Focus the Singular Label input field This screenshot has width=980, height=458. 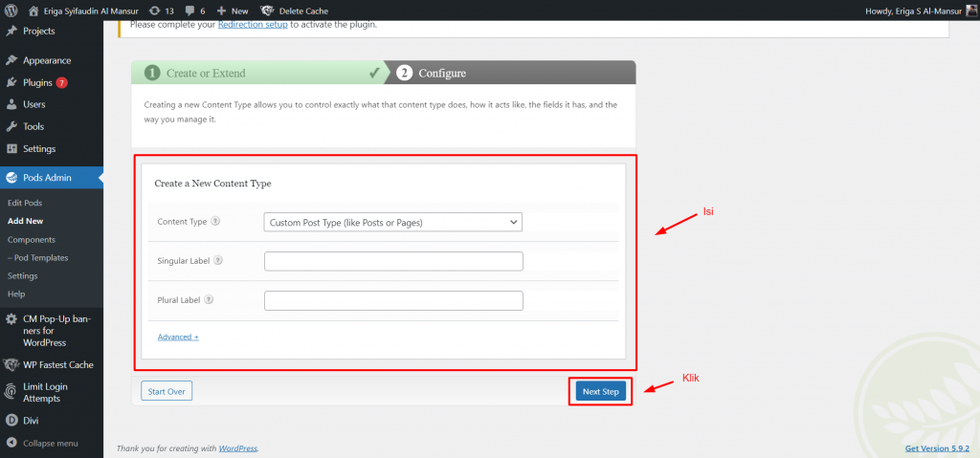coord(393,261)
